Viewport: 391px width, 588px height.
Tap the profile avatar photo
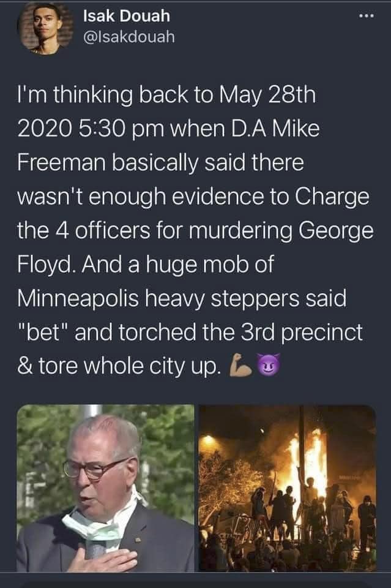45,28
